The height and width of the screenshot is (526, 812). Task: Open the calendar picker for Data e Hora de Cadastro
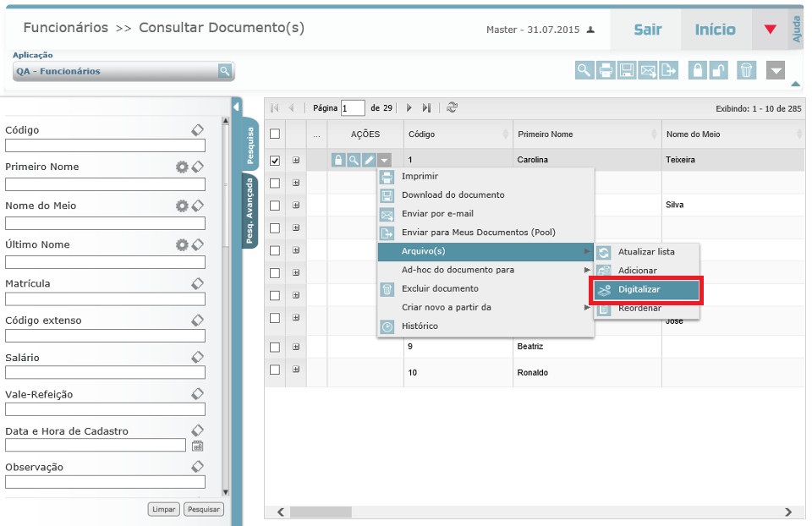coord(196,446)
